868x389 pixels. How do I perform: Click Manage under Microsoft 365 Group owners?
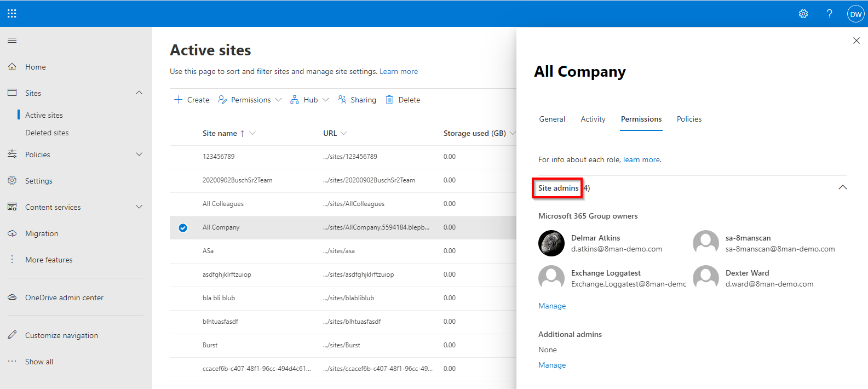pos(552,306)
